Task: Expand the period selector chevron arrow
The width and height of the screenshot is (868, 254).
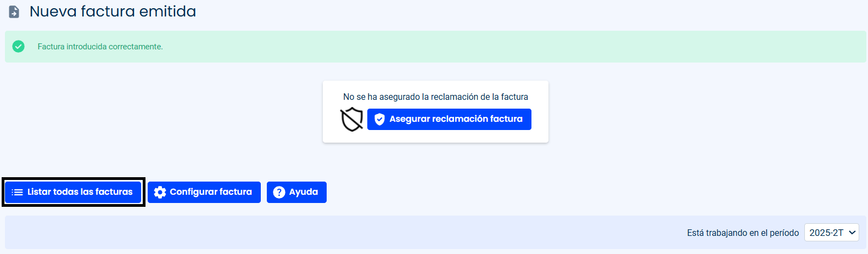Action: 852,233
